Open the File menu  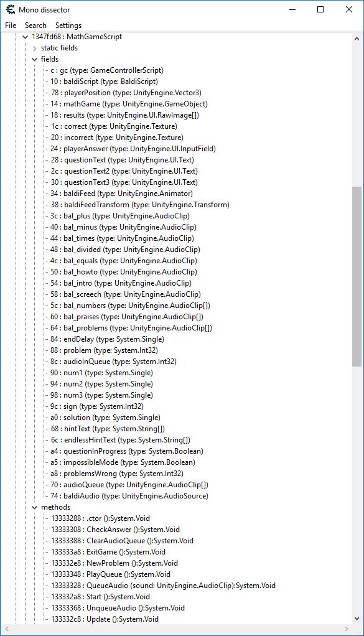pyautogui.click(x=11, y=26)
